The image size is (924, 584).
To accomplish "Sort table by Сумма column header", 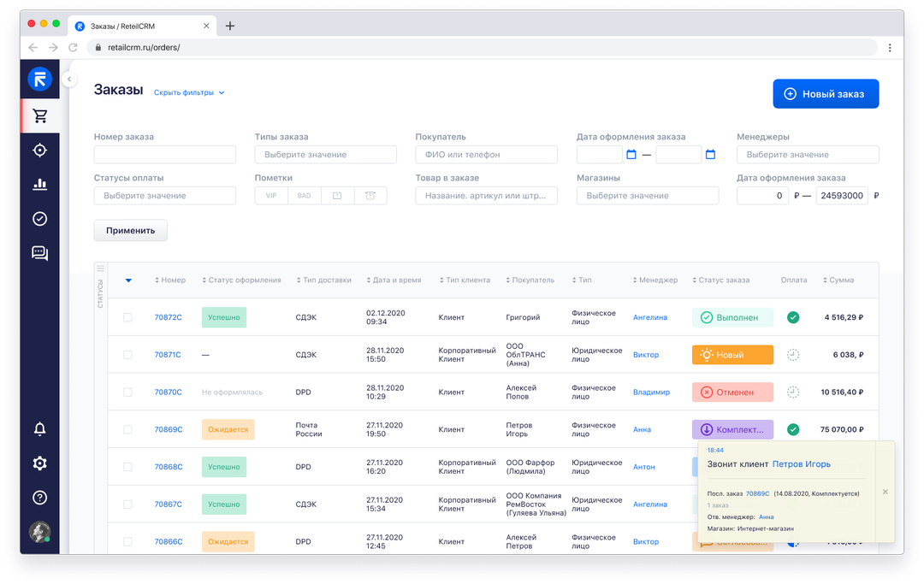I will (838, 280).
